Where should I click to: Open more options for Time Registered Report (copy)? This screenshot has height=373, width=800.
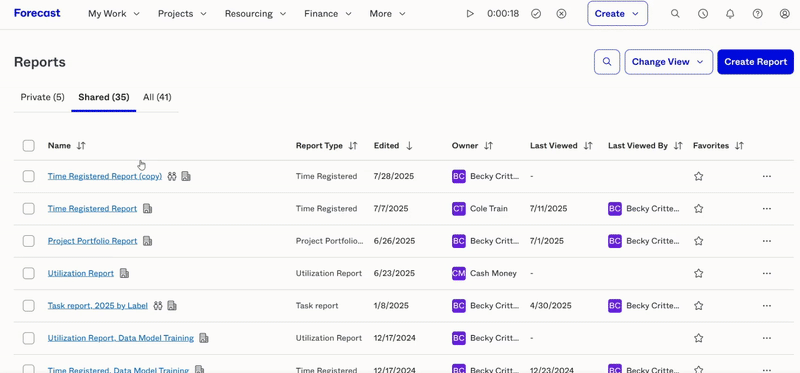coord(767,176)
